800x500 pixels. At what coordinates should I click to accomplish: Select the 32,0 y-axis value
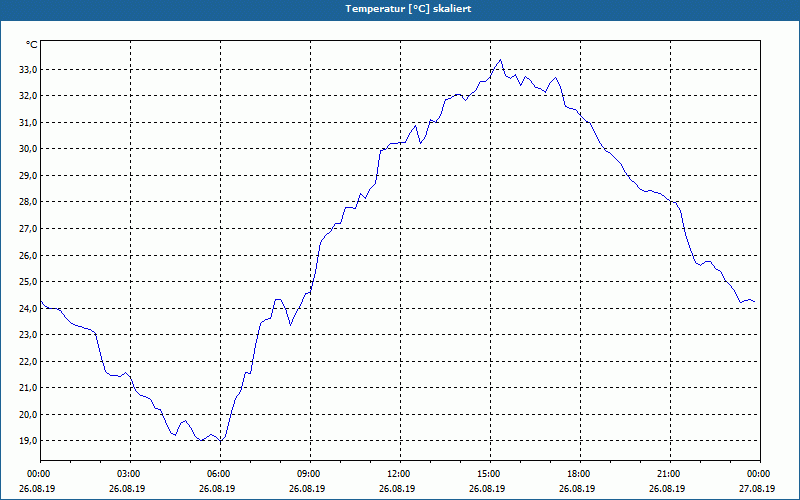point(28,96)
